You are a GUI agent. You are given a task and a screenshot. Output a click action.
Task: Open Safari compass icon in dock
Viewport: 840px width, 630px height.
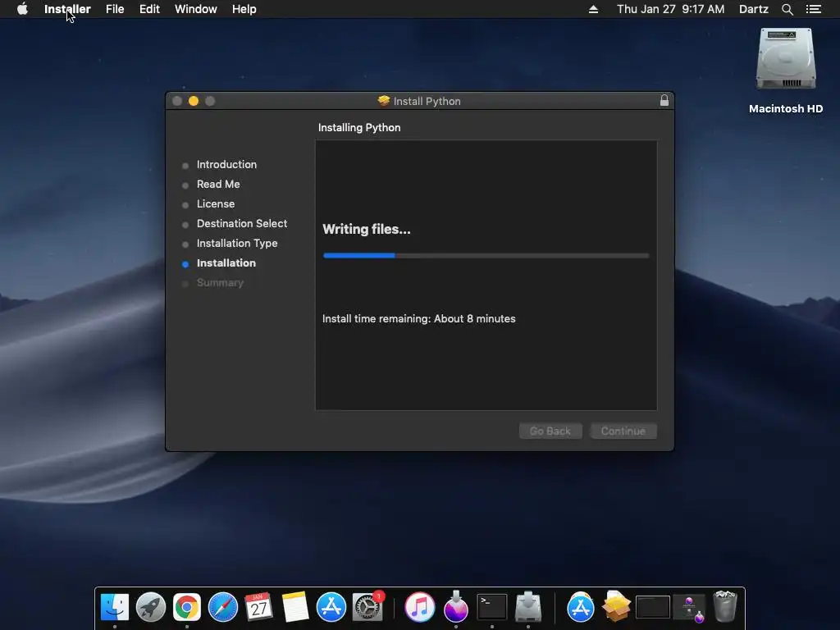coord(223,607)
